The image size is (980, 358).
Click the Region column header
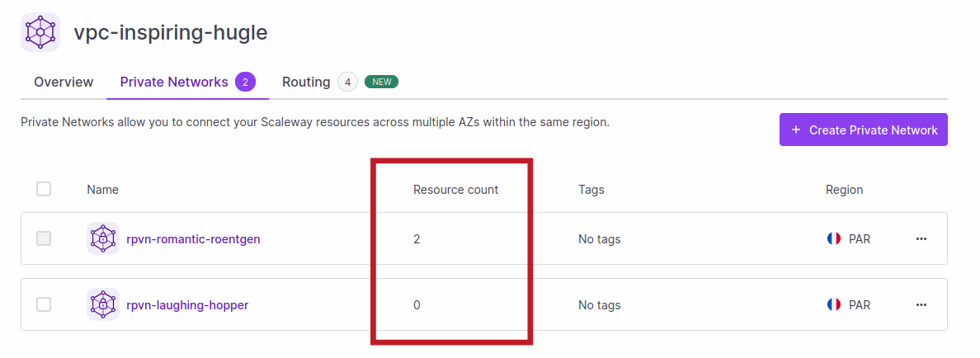coord(845,189)
